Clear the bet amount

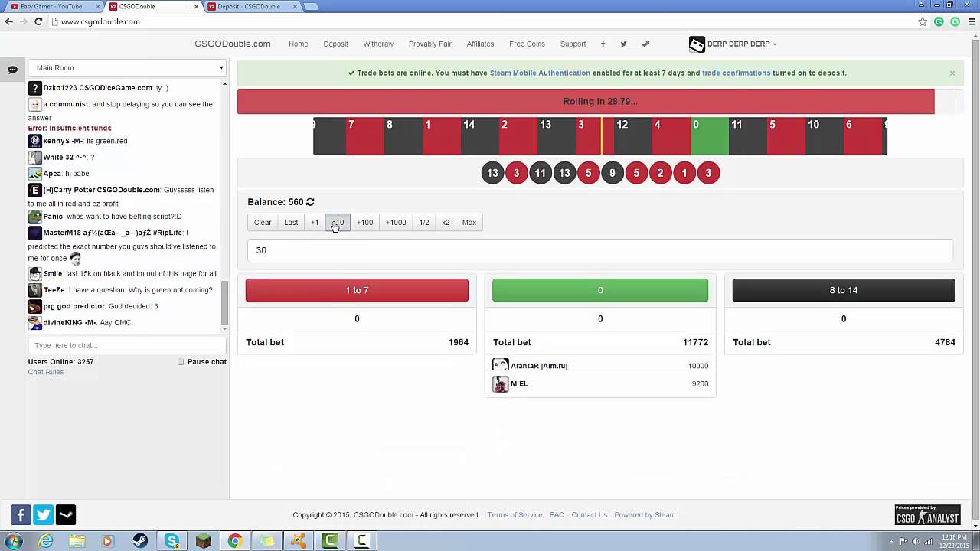(x=263, y=223)
